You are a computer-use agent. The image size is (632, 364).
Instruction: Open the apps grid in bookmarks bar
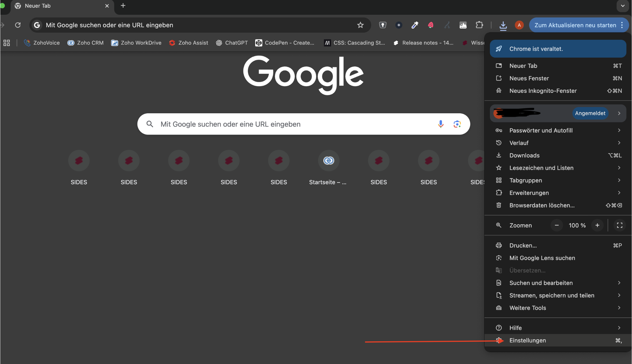coord(7,43)
